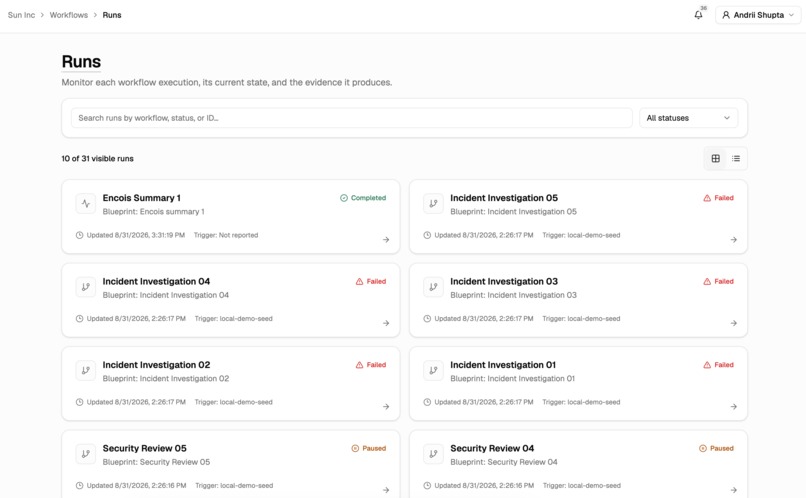Click the Security Review 04 branch icon
Image resolution: width=806 pixels, height=498 pixels.
tap(433, 454)
